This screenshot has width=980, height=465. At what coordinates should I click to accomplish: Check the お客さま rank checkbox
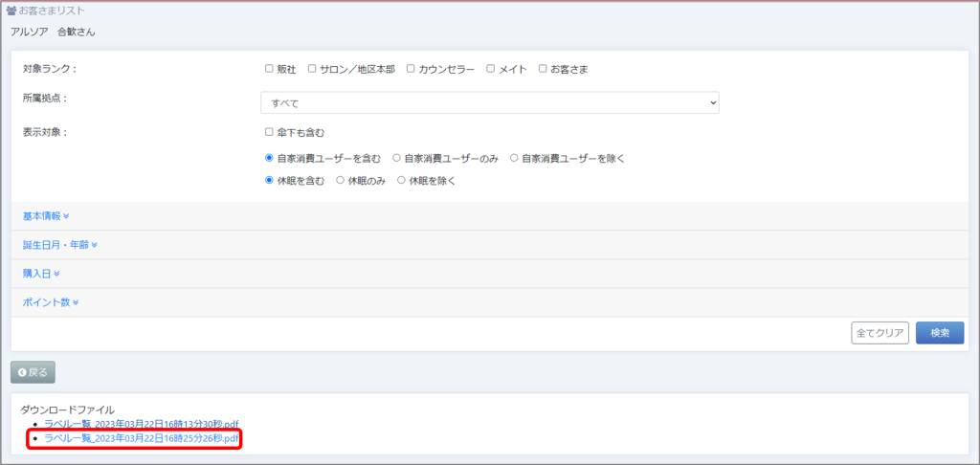coord(543,69)
